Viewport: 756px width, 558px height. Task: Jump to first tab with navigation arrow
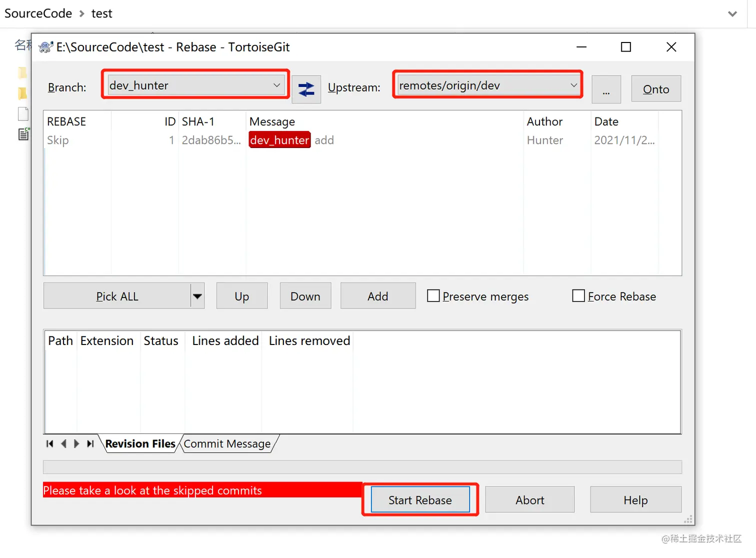coord(49,443)
